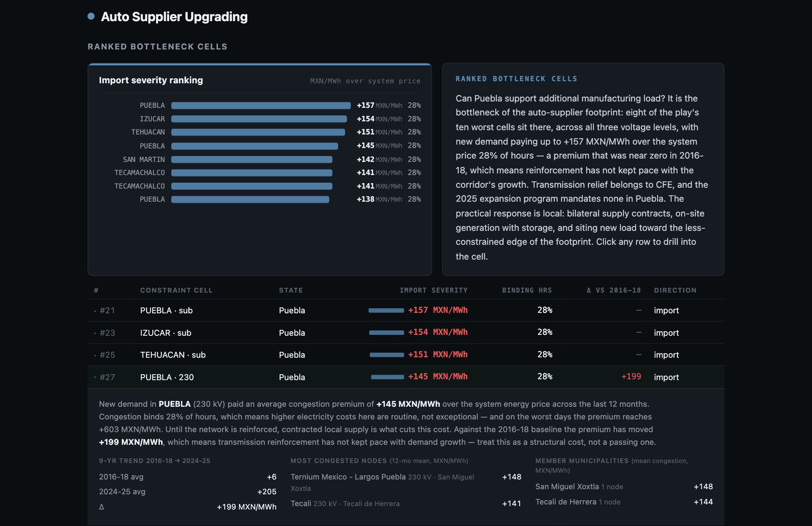This screenshot has height=526, width=812.
Task: Expand row #23 IZUCAR · sub
Action: point(406,333)
